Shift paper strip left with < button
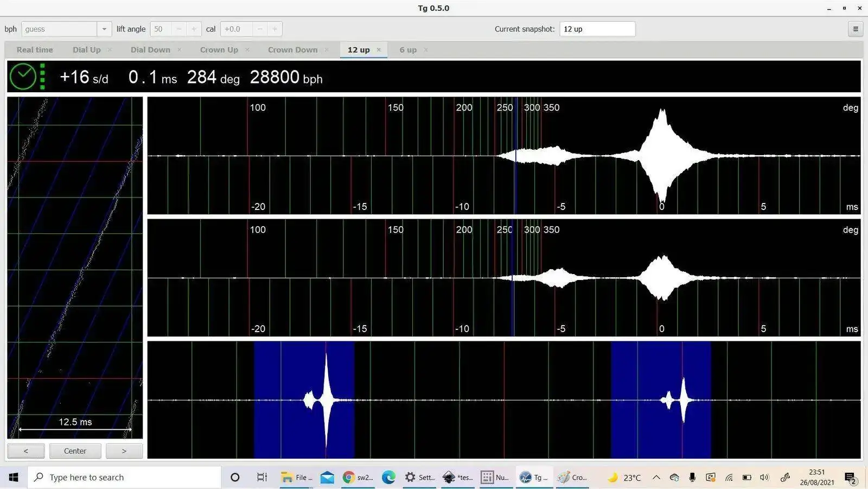 [25, 451]
